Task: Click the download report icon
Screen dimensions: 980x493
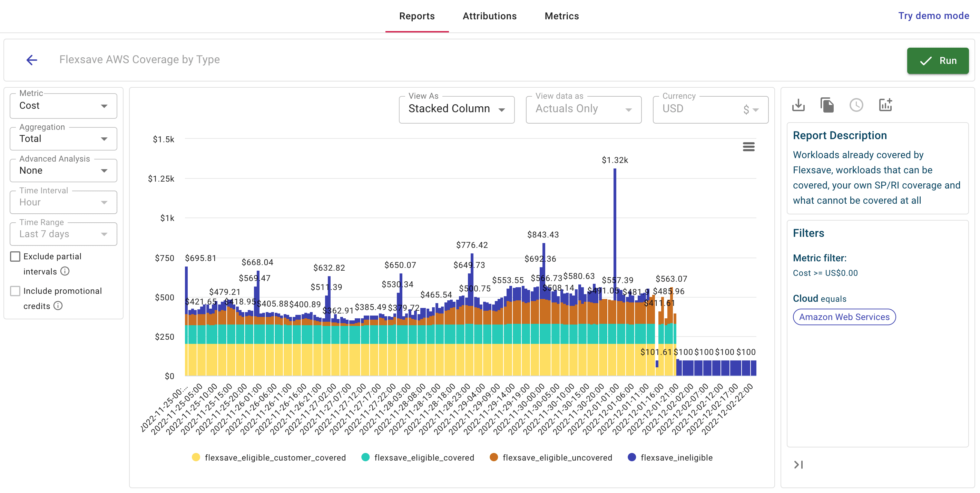Action: click(x=798, y=105)
